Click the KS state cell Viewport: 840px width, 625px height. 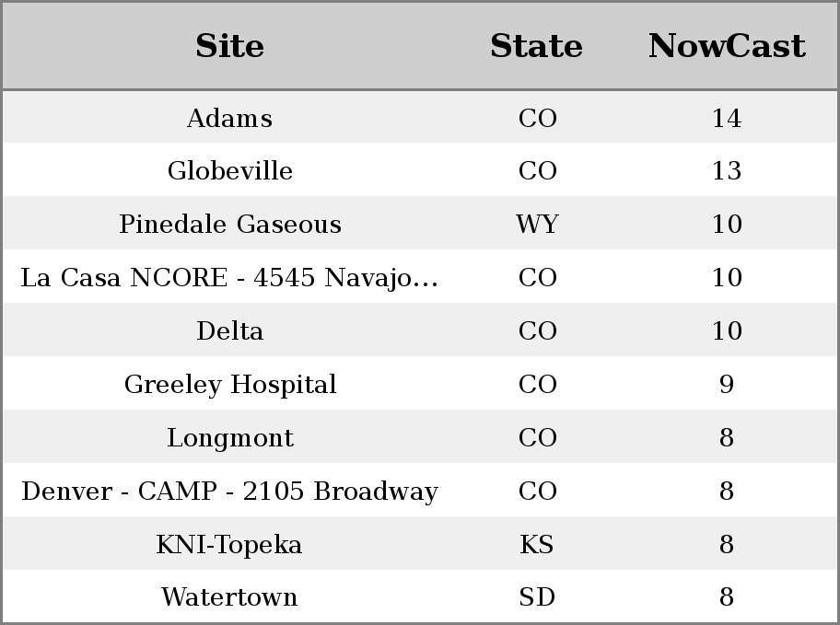pos(536,544)
